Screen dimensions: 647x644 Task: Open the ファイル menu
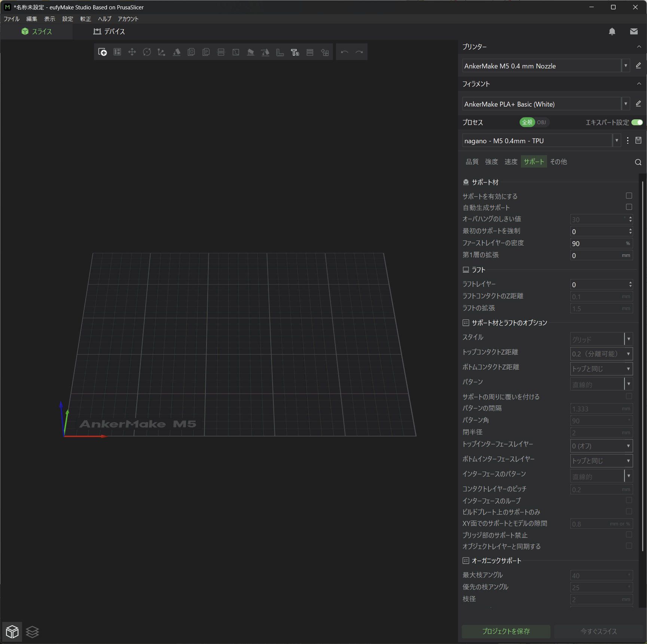click(12, 19)
